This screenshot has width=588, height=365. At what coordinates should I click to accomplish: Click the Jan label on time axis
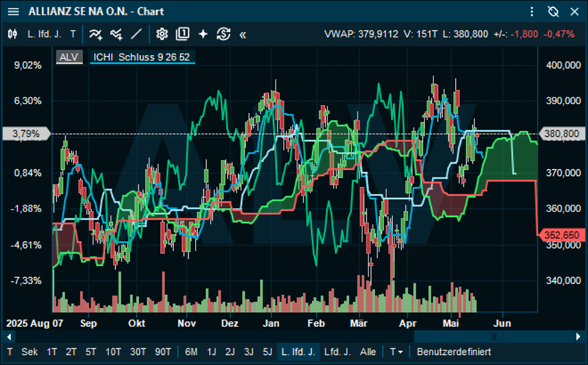click(271, 323)
